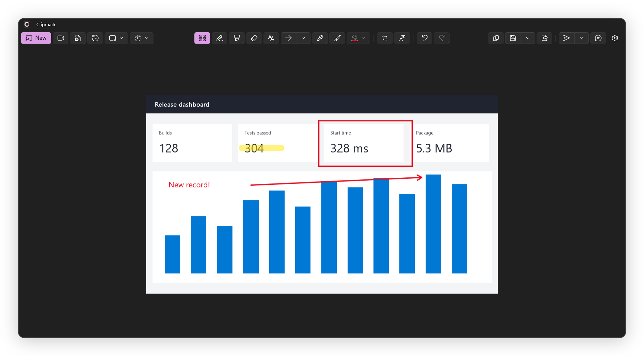Screen dimensions: 644x356
Task: Click the Start time 328 ms value
Action: tap(349, 149)
